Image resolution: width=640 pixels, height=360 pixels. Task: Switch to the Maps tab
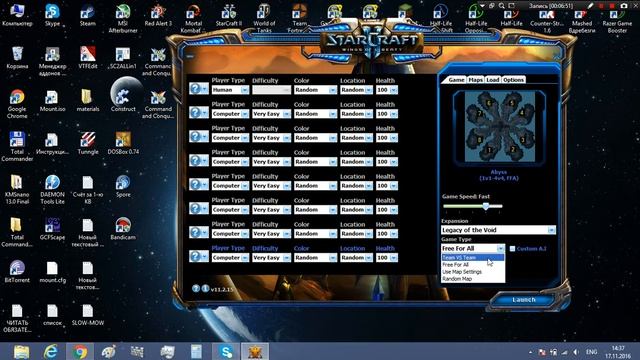(475, 80)
